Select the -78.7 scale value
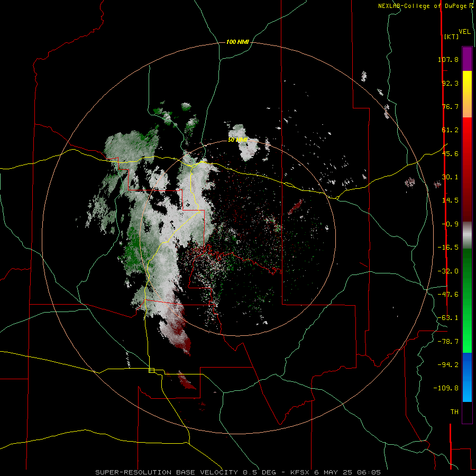This screenshot has width=476, height=476. point(448,342)
